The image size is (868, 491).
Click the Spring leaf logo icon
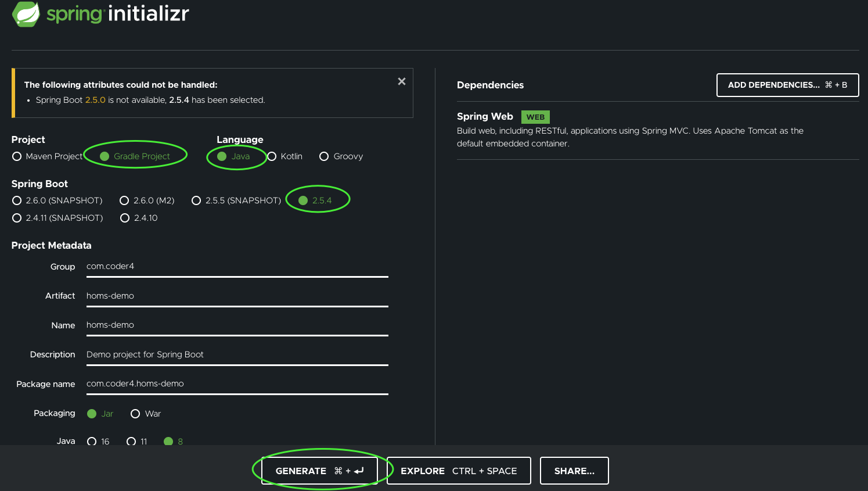26,14
